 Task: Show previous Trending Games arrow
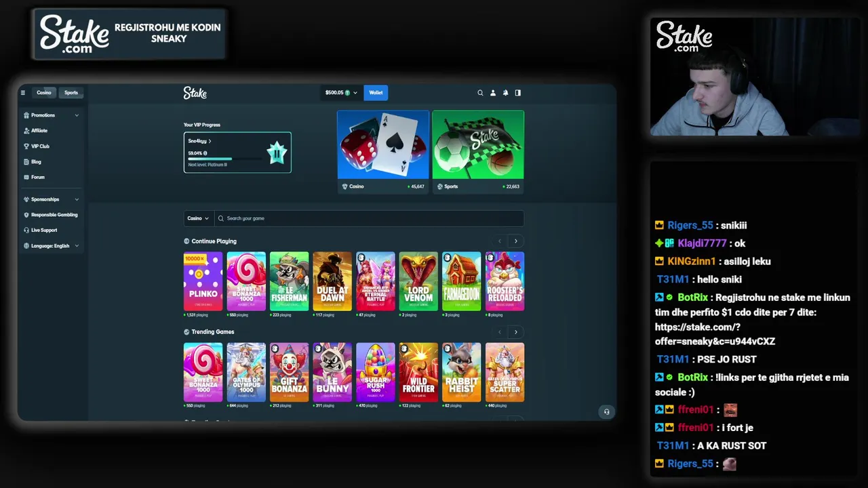point(500,332)
